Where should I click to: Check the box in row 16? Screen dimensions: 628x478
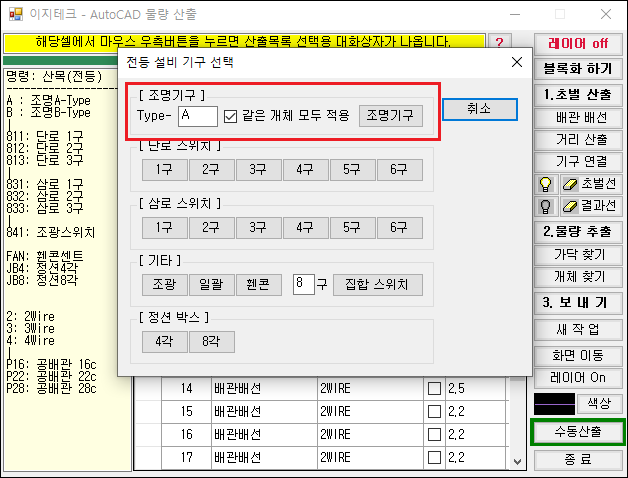435,434
